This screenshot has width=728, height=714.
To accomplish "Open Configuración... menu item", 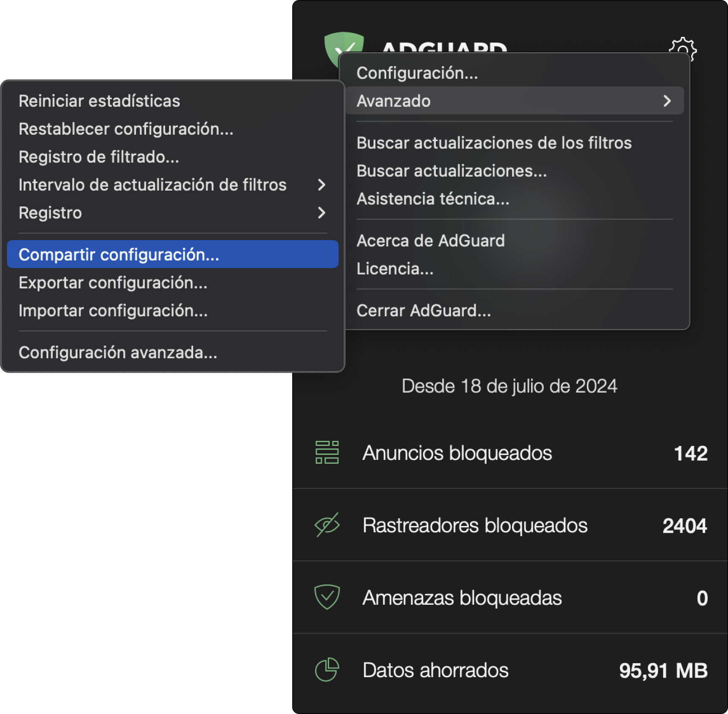I will click(x=515, y=73).
